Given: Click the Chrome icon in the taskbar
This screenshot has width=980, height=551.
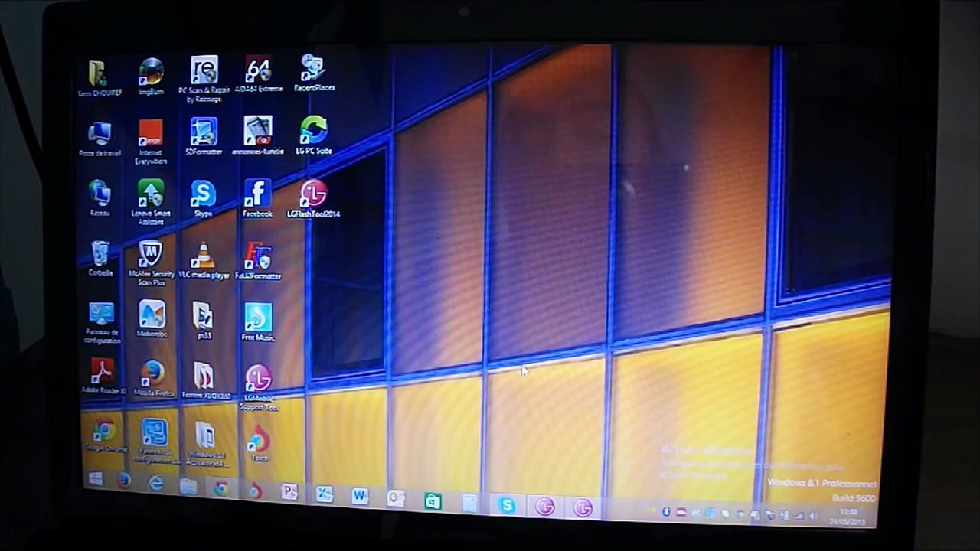Looking at the screenshot, I should [221, 487].
